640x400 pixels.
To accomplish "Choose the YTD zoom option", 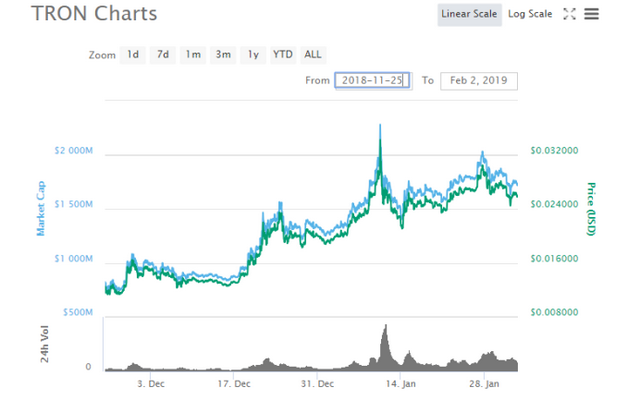I will (x=283, y=55).
